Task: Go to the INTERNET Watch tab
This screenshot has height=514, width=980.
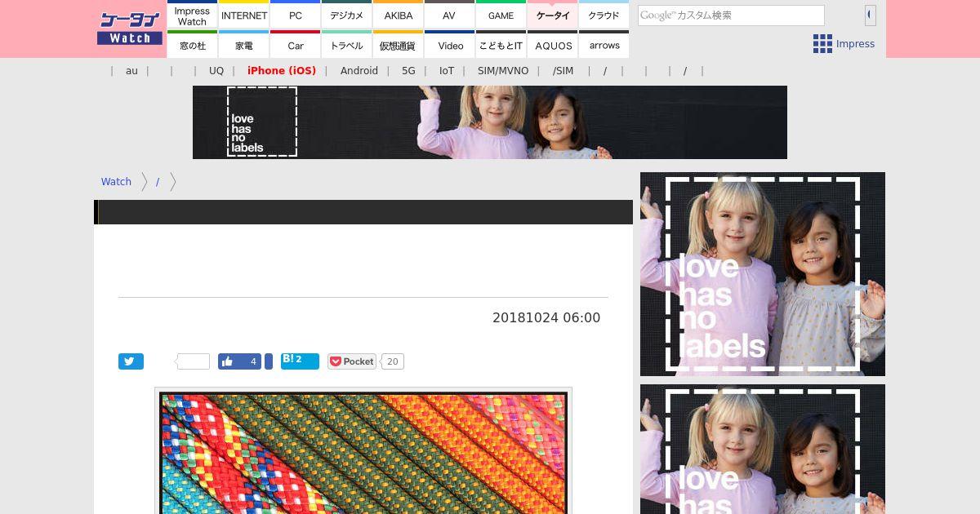Action: coord(244,16)
